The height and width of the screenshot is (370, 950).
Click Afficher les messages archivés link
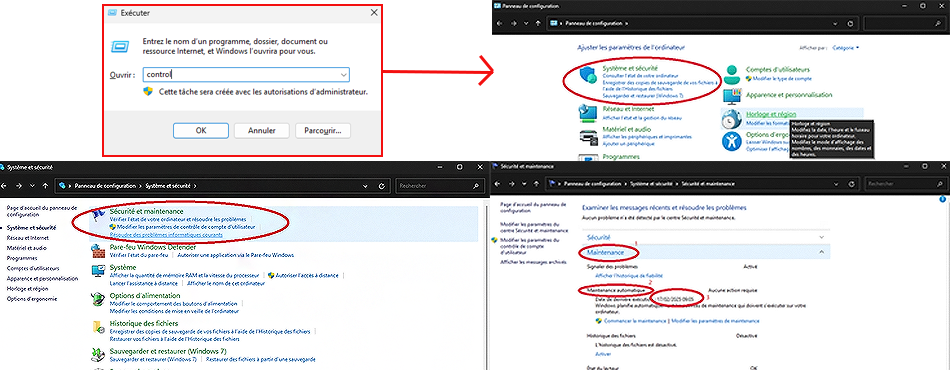coord(533,262)
